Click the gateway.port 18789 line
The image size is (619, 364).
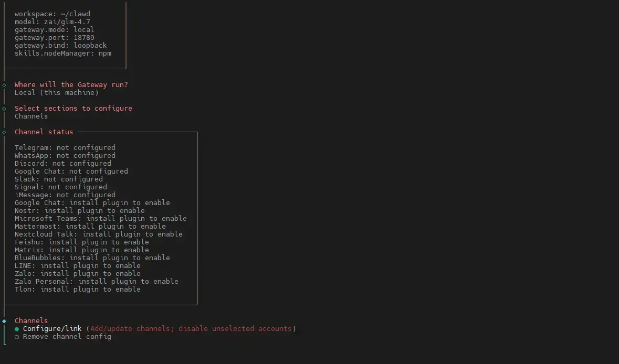click(54, 38)
